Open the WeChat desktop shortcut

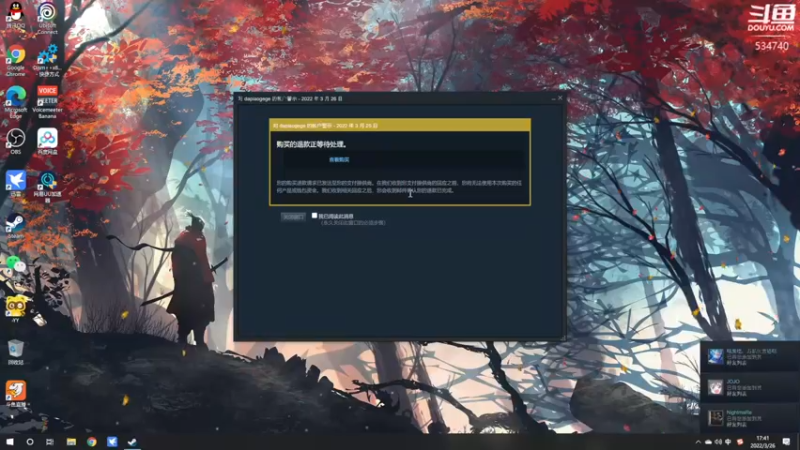click(x=15, y=265)
